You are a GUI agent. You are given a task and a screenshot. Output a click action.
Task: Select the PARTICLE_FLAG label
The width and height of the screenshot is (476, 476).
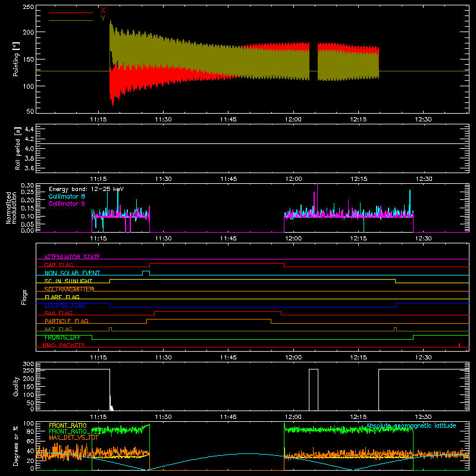pos(67,321)
